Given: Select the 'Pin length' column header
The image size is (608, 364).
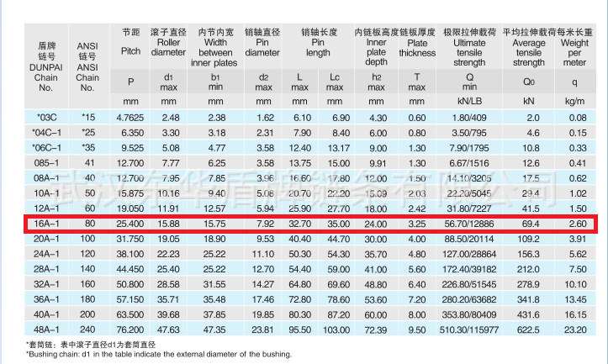Looking at the screenshot, I should coord(318,47).
